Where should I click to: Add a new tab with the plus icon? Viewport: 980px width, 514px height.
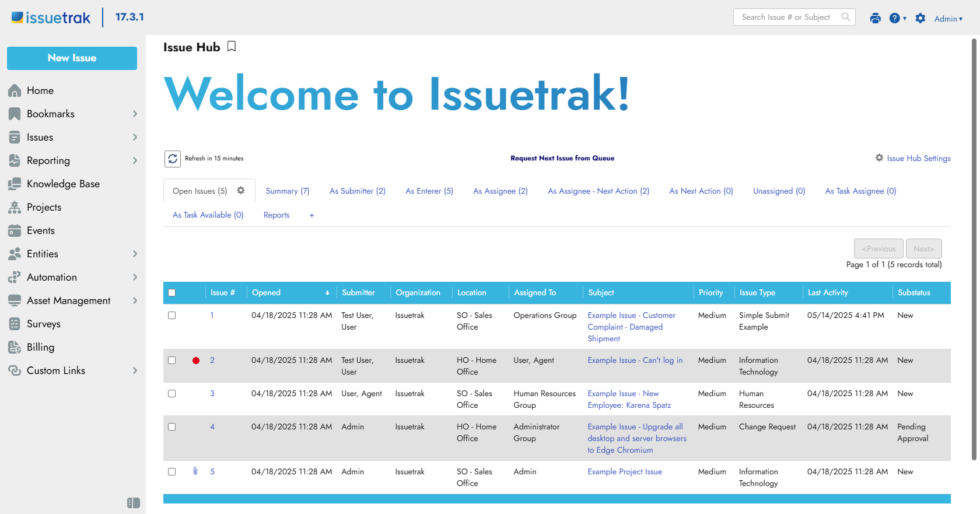click(312, 215)
